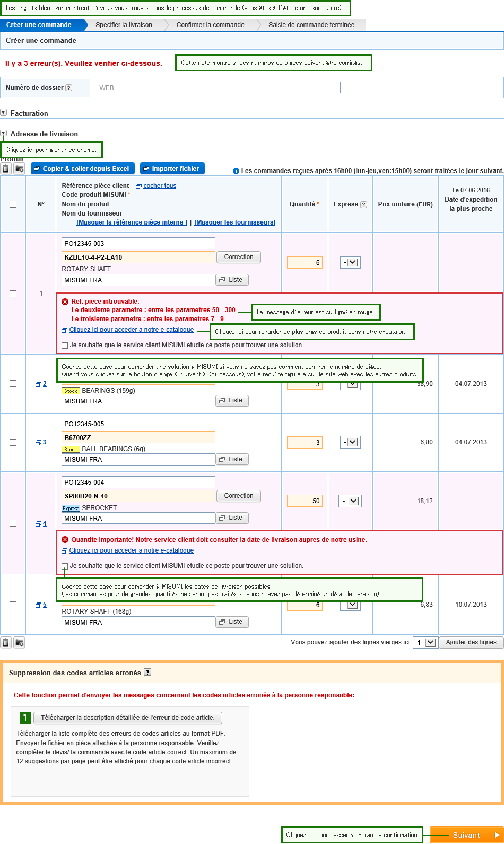The image size is (504, 844).
Task: Click the Express badge beside SPROCKET
Action: pyautogui.click(x=71, y=508)
